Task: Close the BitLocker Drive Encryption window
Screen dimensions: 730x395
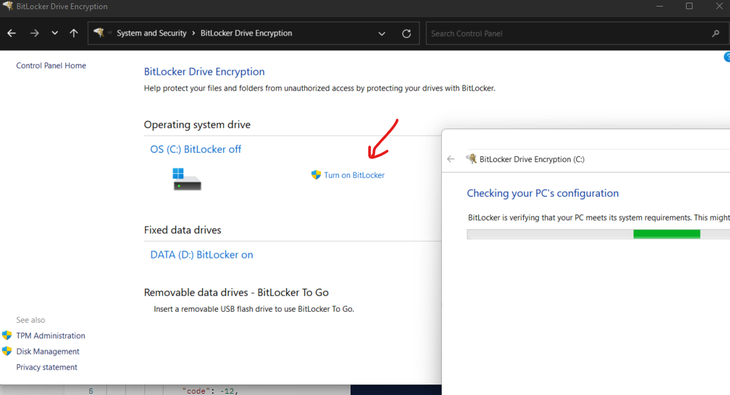Action: point(719,6)
